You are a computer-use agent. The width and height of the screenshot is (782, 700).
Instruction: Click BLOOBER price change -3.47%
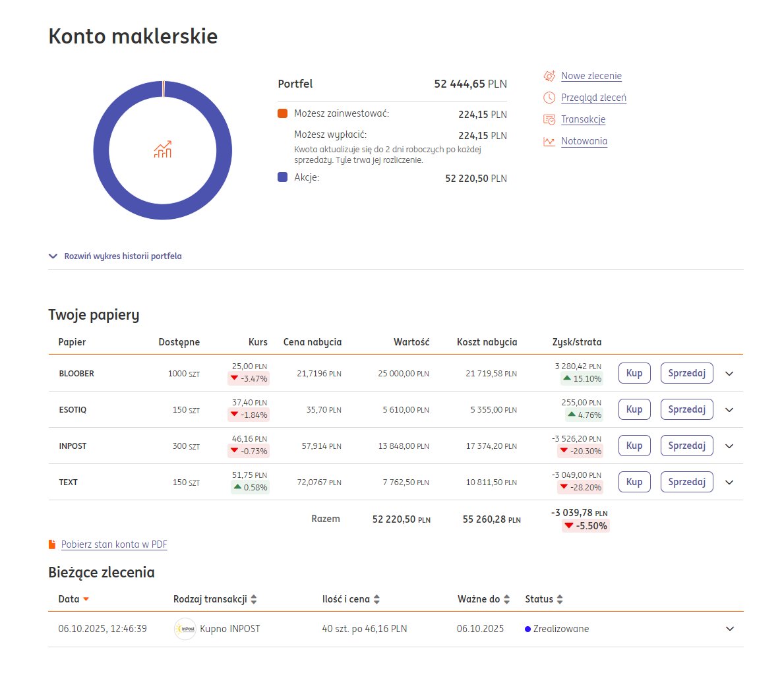249,378
